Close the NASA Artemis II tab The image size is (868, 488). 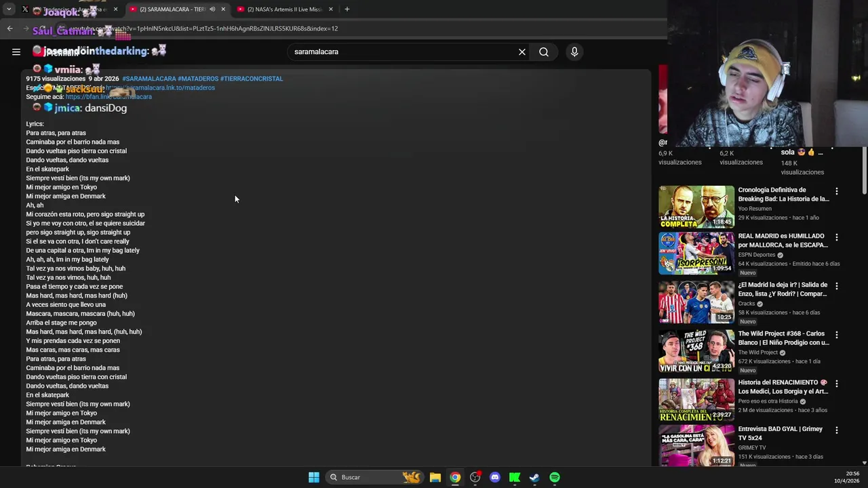[x=331, y=9]
